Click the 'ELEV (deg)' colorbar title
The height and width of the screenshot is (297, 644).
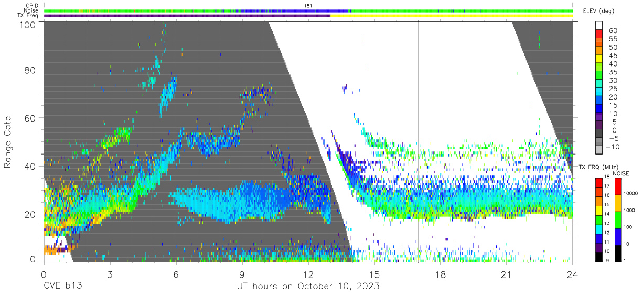coord(598,10)
